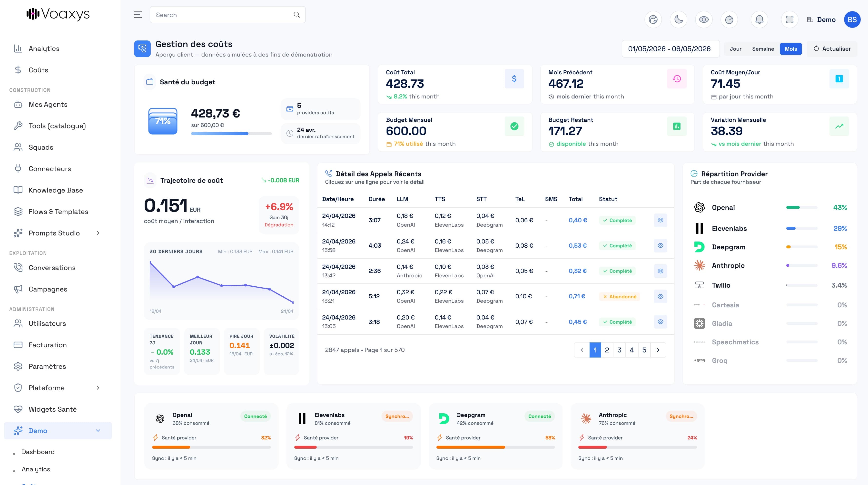
Task: Click the +6.9% Gain 30j badge
Action: click(279, 215)
